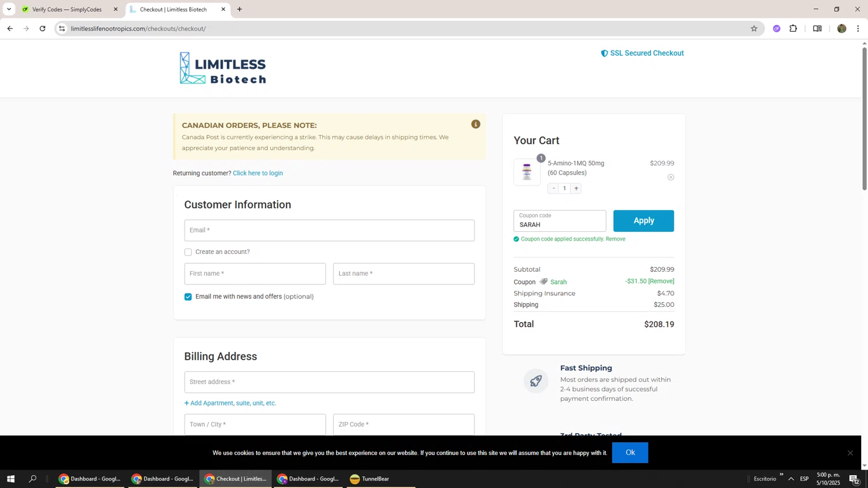Image resolution: width=868 pixels, height=488 pixels.
Task: Click the First name field
Action: (x=255, y=274)
